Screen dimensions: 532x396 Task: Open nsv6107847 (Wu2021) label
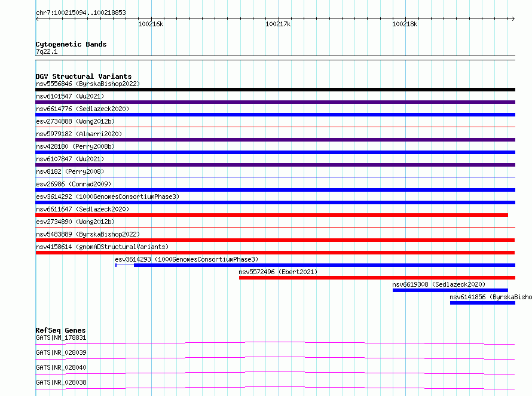(70, 159)
